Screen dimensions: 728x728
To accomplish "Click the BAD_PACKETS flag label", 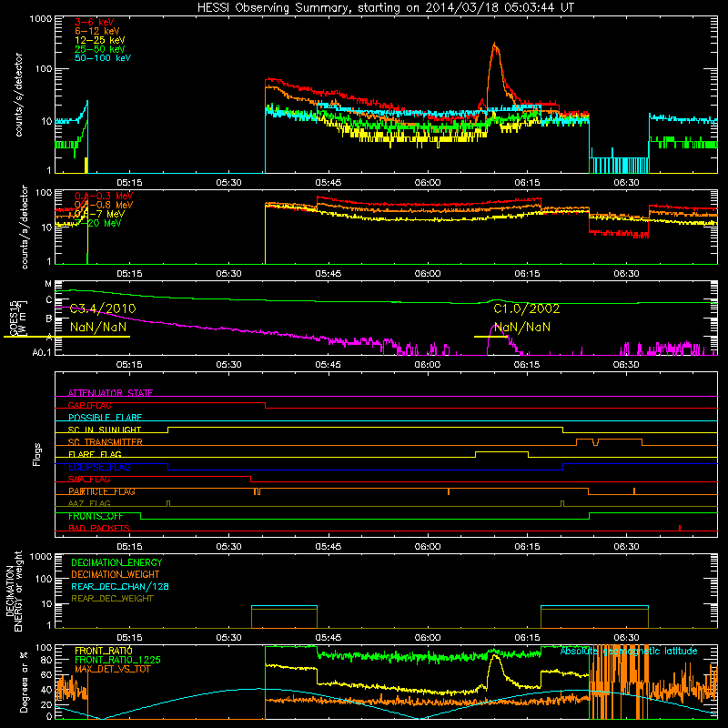I will point(99,529).
